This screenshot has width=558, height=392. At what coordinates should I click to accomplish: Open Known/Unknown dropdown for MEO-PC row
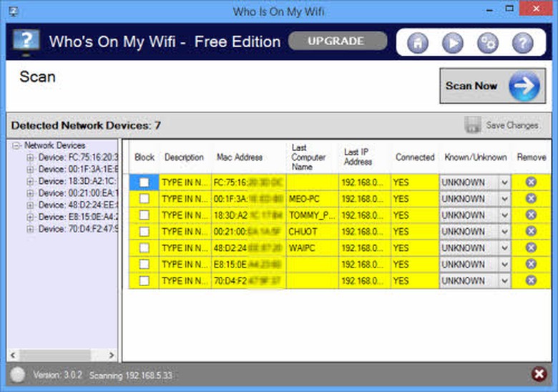pyautogui.click(x=504, y=199)
